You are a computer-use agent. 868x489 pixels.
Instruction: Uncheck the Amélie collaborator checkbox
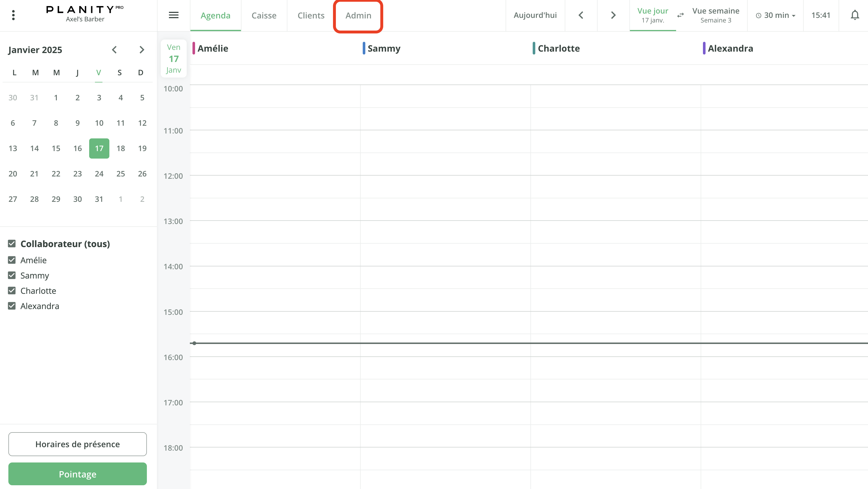[12, 260]
